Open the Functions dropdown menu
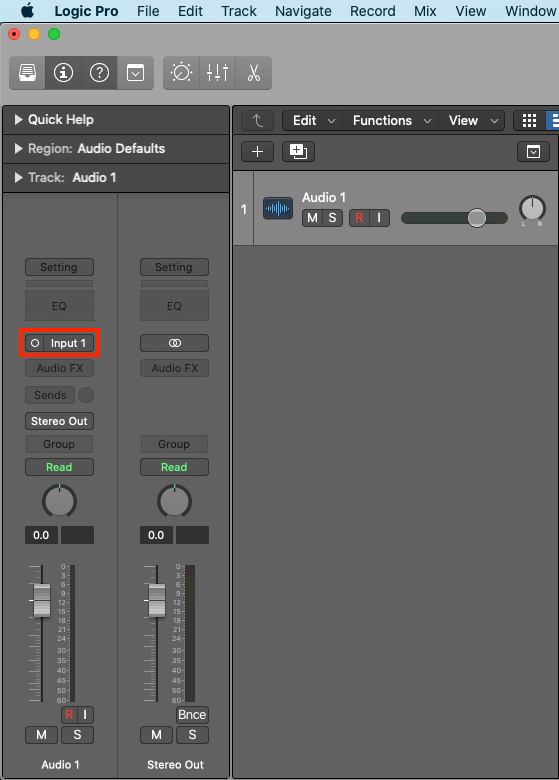The image size is (559, 780). pos(391,121)
